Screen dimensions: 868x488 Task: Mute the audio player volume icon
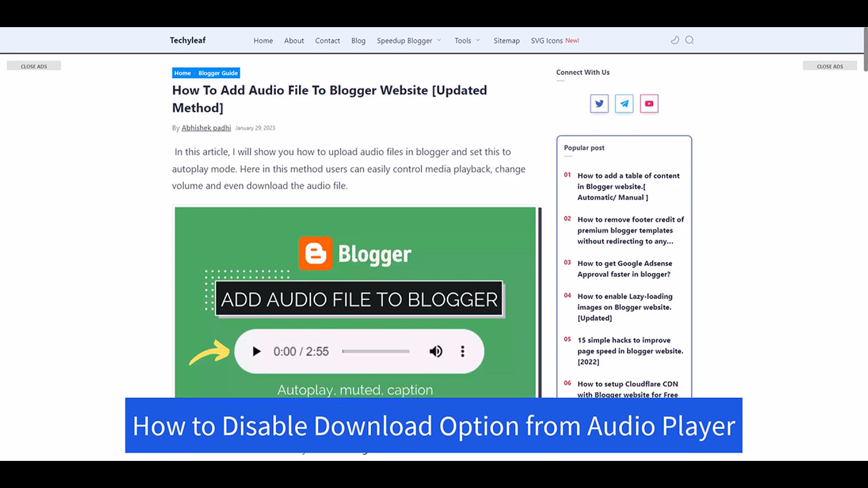coord(436,351)
